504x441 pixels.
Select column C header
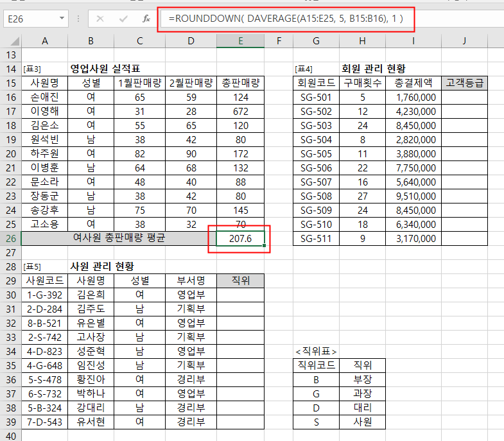click(139, 41)
